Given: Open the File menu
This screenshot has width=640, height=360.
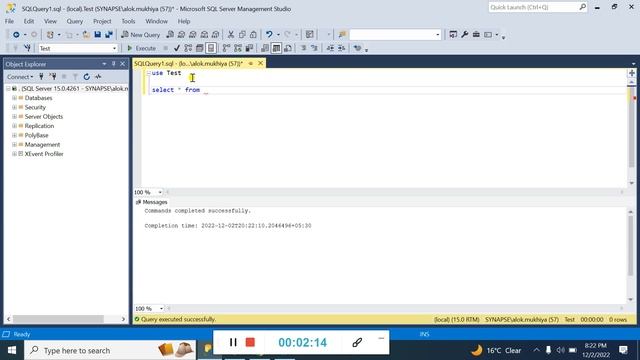Looking at the screenshot, I should pos(9,21).
